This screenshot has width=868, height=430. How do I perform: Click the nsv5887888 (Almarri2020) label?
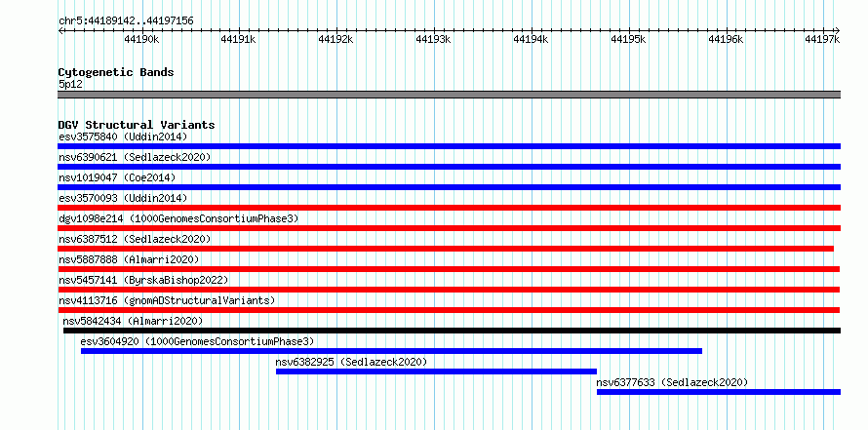pyautogui.click(x=129, y=259)
